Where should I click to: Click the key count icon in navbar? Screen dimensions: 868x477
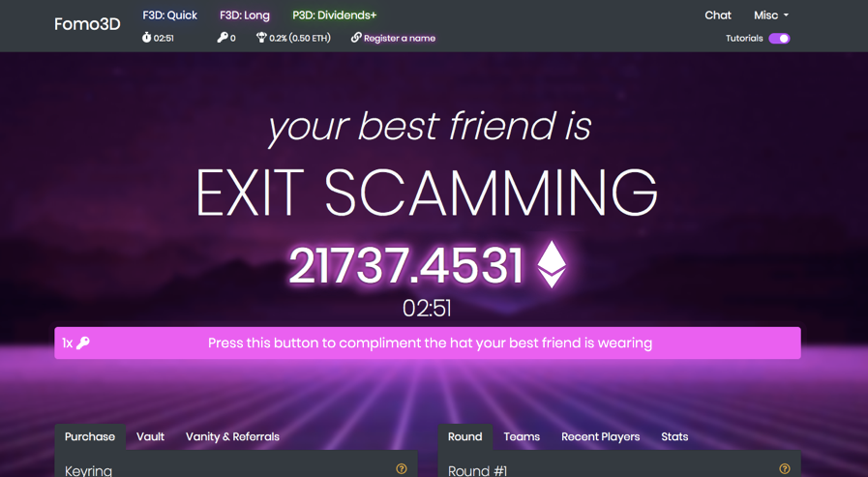coord(222,38)
